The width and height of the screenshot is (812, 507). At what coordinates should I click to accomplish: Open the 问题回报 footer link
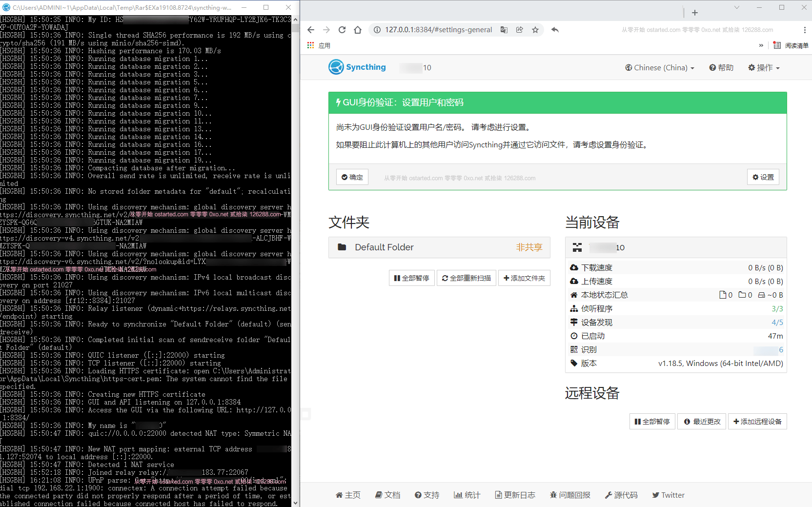(x=570, y=495)
